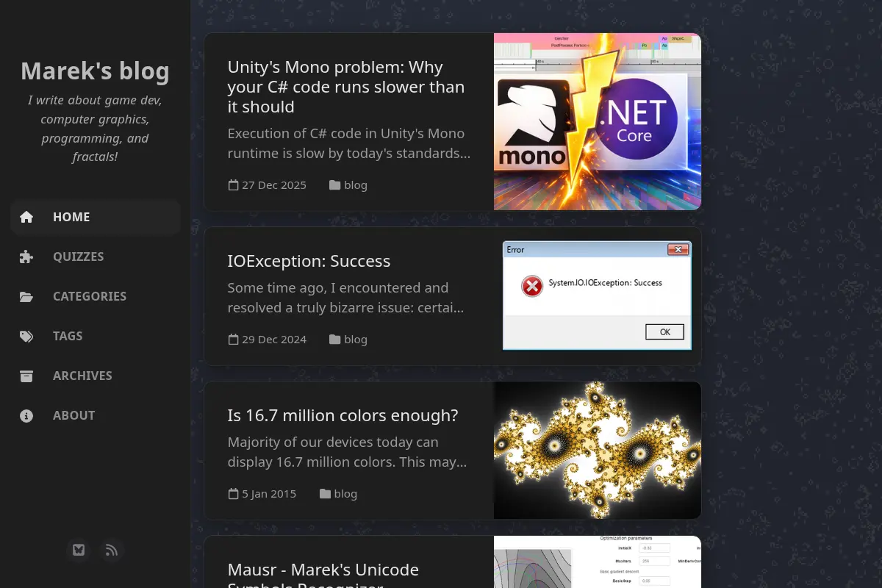Click the Error dialog screenshot thumbnail
Screen dimensions: 882x588
point(598,296)
